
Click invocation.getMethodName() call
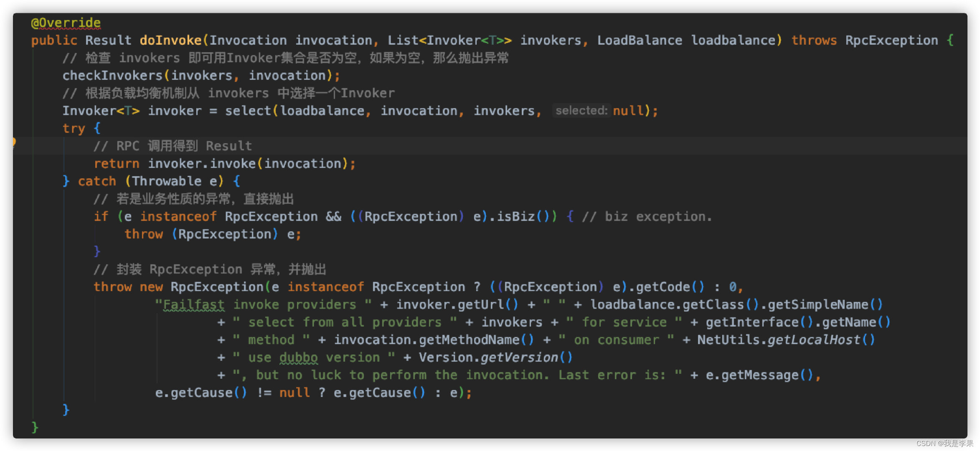[434, 340]
